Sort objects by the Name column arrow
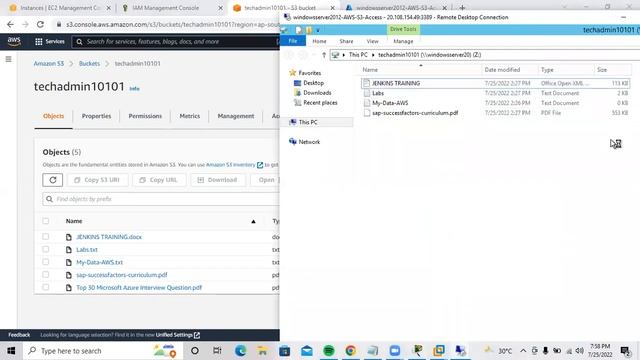The image size is (640, 360). 253,221
